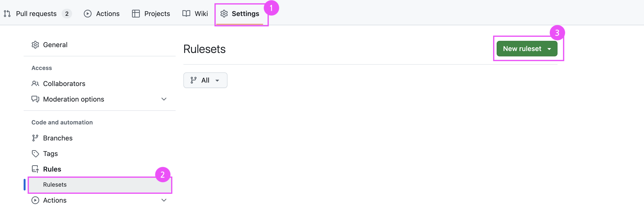Switch to the Wiki tab
Screen dimensions: 644x208
(x=195, y=14)
